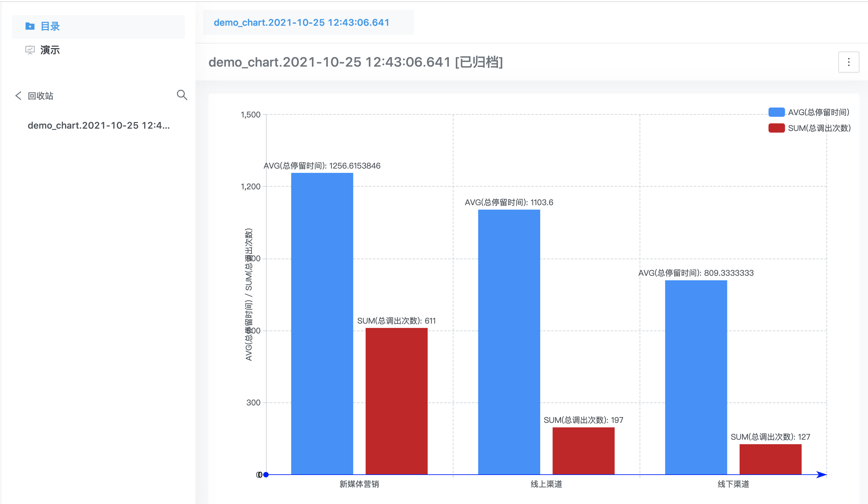The width and height of the screenshot is (868, 504).
Task: Click the red bar for 线下渠道
Action: click(x=770, y=459)
